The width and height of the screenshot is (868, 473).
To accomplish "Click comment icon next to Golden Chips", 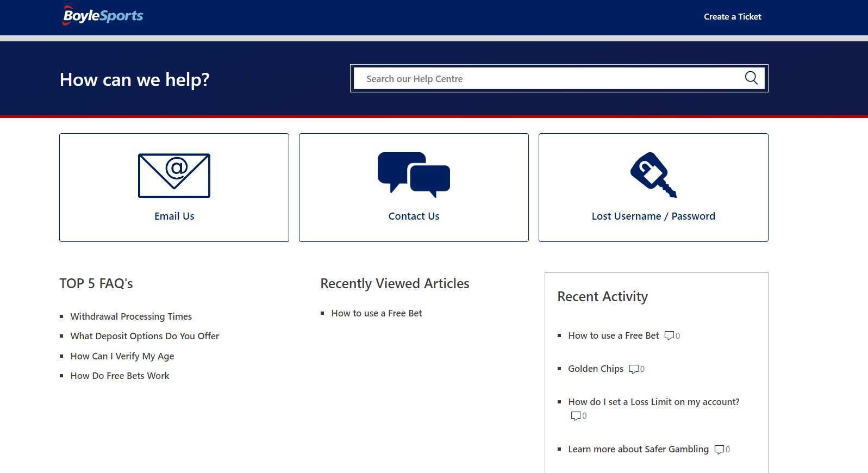I will [634, 369].
